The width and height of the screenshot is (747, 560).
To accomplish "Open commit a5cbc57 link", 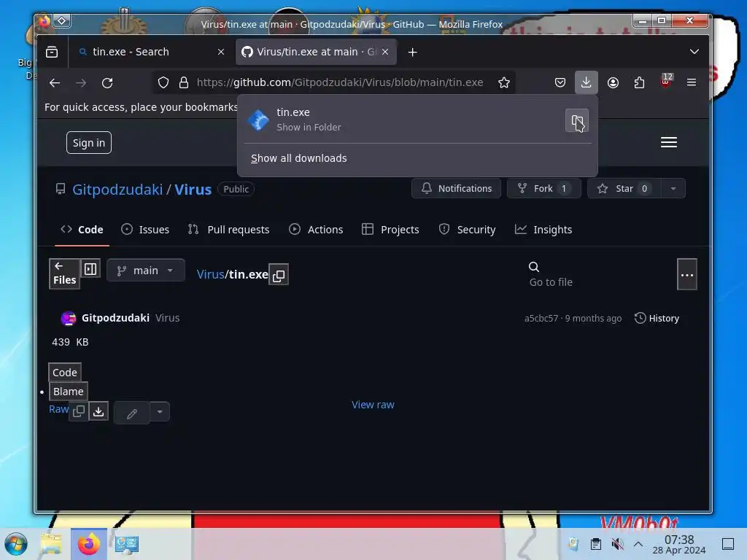I will pyautogui.click(x=541, y=319).
